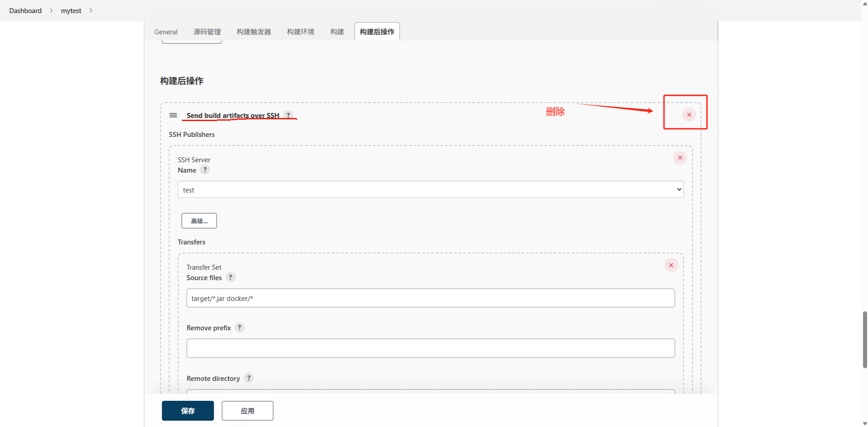Click the breadcrumb chevron after mytest
Screen dimensions: 868x427
(91, 10)
